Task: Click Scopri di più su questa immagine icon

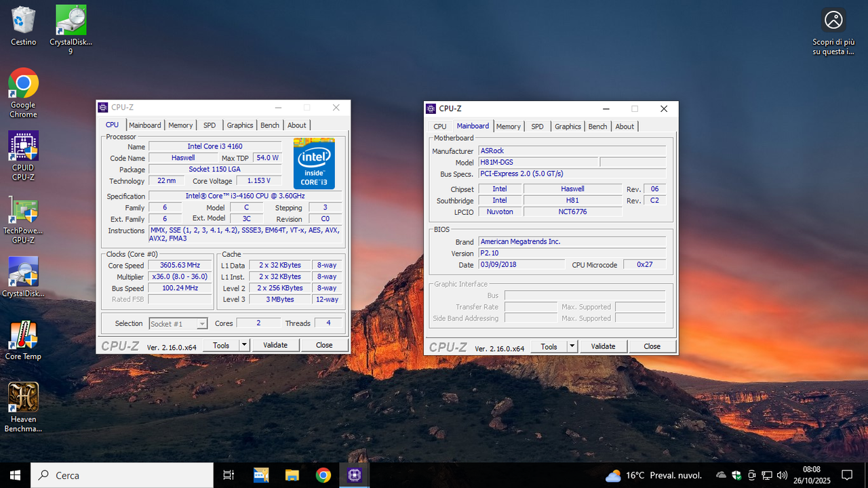Action: tap(833, 32)
